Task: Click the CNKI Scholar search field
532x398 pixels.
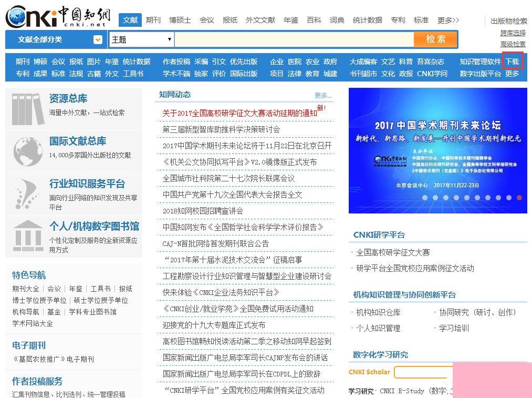Action: tap(423, 372)
